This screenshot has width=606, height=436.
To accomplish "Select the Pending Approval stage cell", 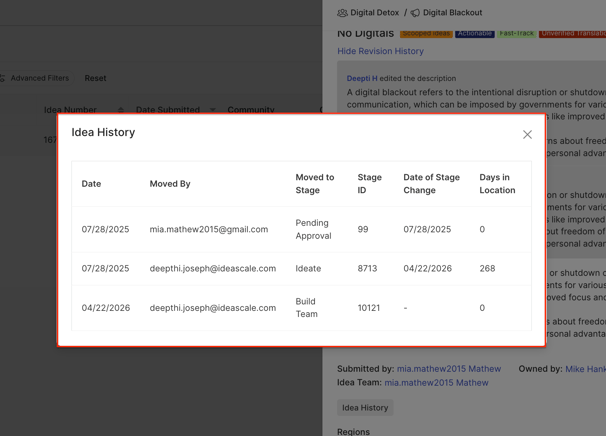I will [313, 229].
